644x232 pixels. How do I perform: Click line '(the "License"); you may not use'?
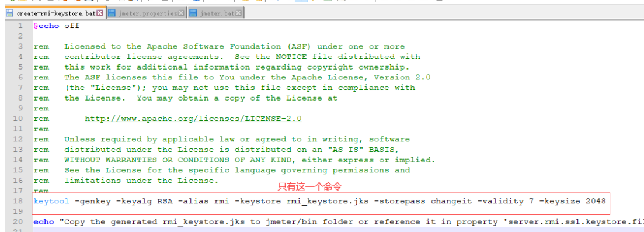(x=240, y=88)
